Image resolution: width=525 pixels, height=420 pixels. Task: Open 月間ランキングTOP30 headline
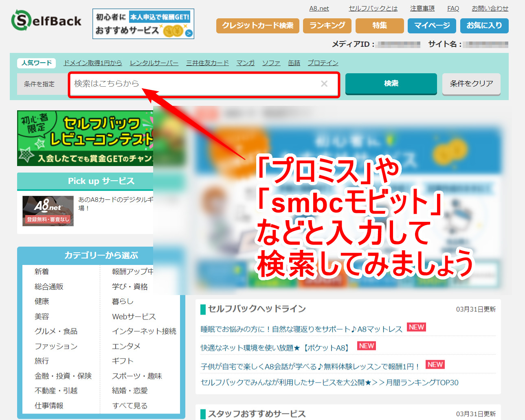[329, 383]
